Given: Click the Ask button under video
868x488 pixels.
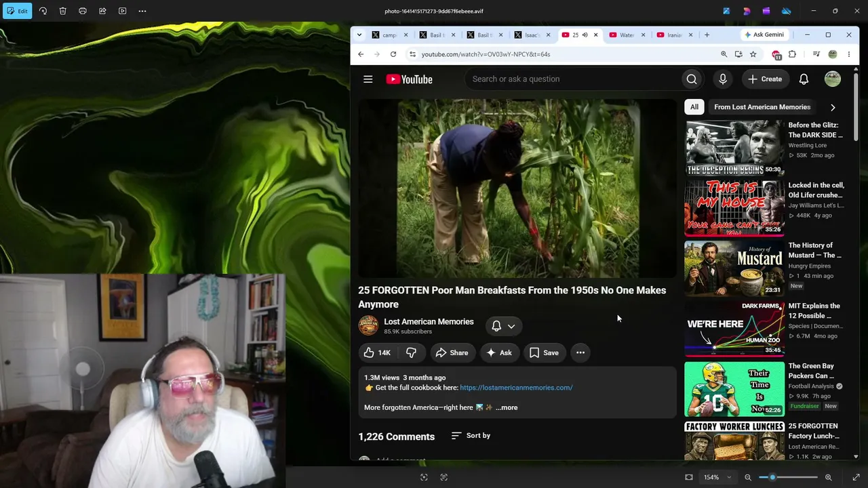Looking at the screenshot, I should click(x=499, y=352).
